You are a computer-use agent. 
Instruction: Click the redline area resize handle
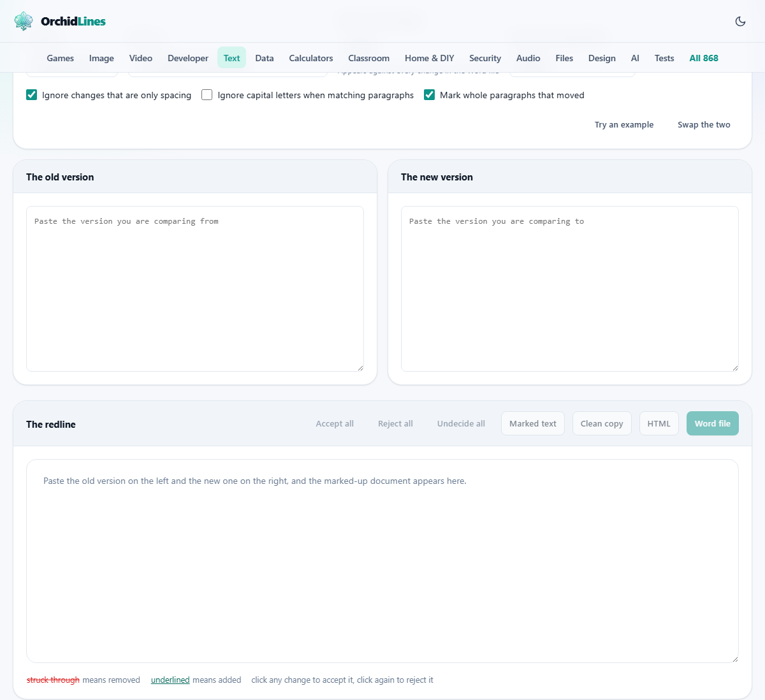point(735,659)
